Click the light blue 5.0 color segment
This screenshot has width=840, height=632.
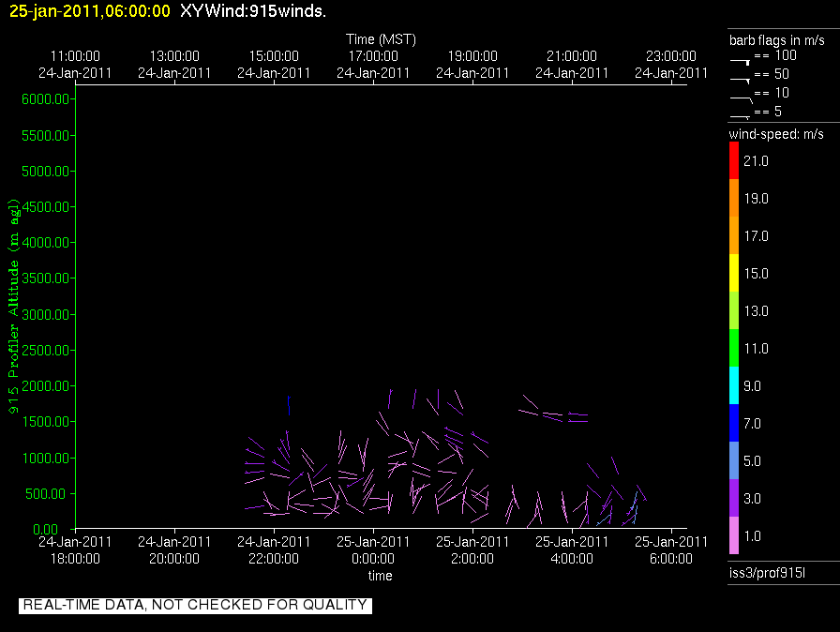coord(734,460)
